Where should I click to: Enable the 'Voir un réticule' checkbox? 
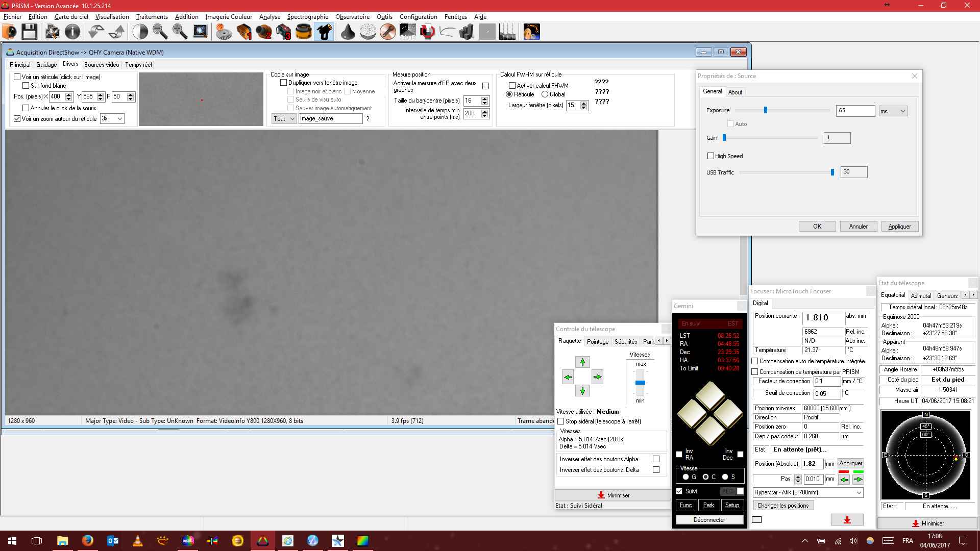click(x=17, y=77)
